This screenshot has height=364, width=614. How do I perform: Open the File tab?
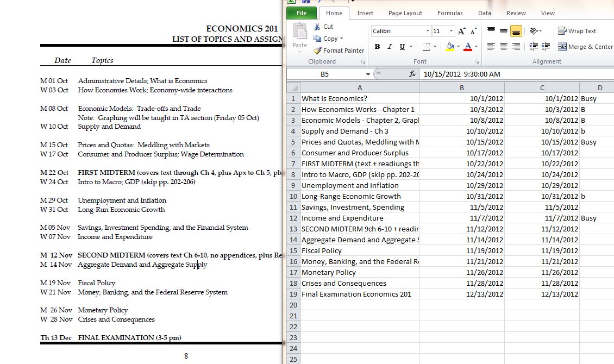click(302, 13)
